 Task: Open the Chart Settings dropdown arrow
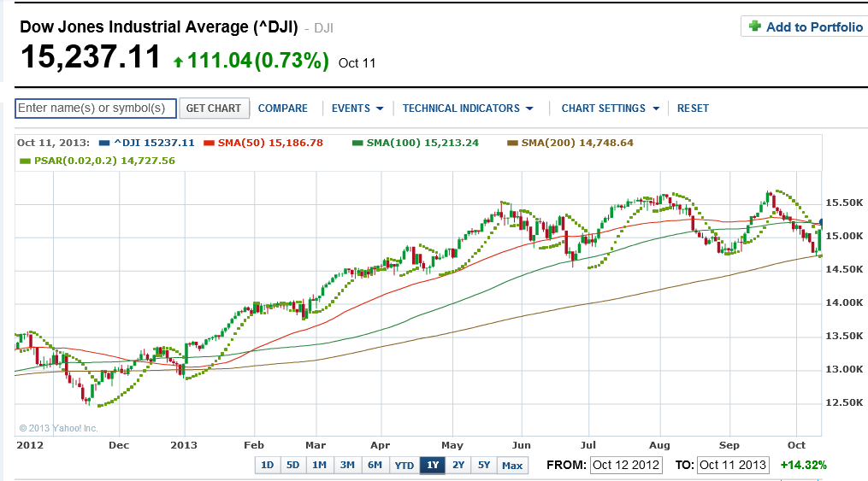pyautogui.click(x=656, y=109)
